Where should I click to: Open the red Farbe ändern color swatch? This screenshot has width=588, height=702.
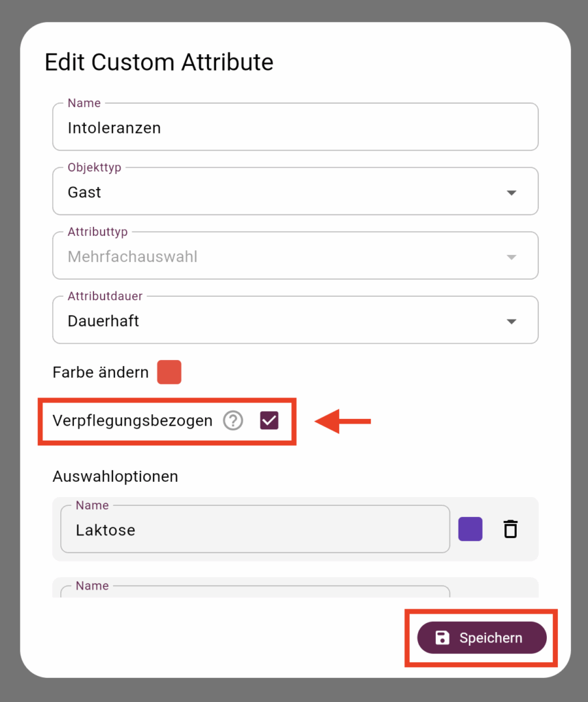pyautogui.click(x=169, y=372)
